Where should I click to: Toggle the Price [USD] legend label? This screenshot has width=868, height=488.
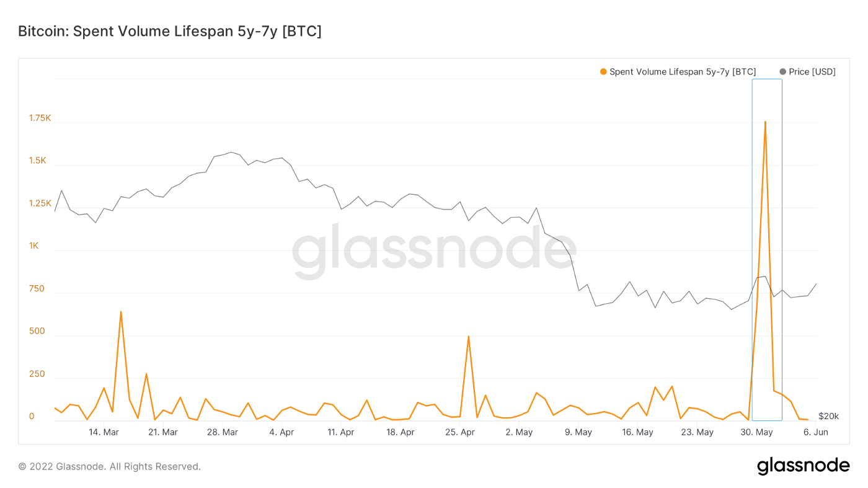(812, 72)
